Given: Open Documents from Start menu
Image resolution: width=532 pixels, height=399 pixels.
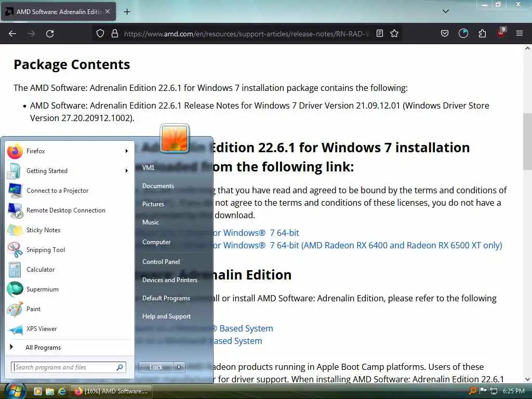Looking at the screenshot, I should 158,186.
